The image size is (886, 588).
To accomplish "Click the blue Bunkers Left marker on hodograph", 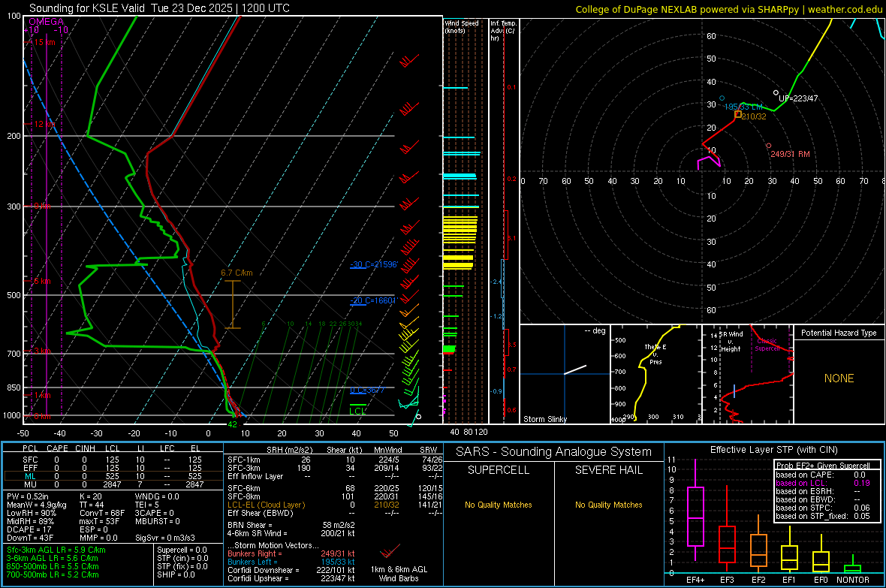I will [722, 98].
